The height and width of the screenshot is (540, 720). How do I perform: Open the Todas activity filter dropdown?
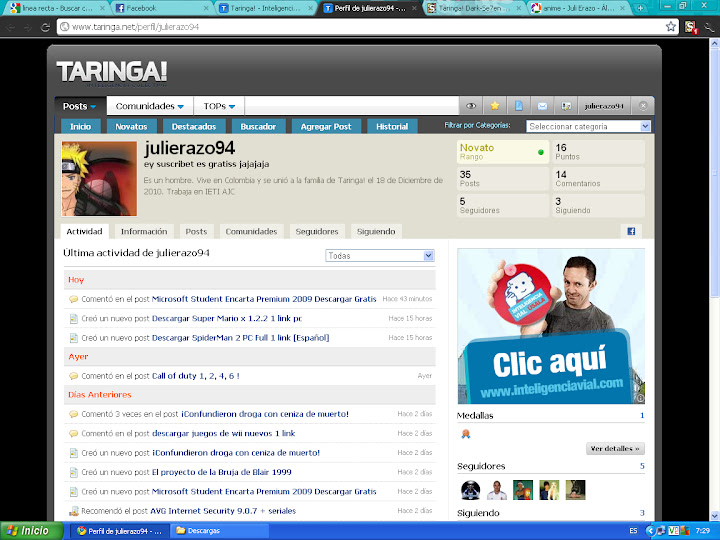pos(380,256)
